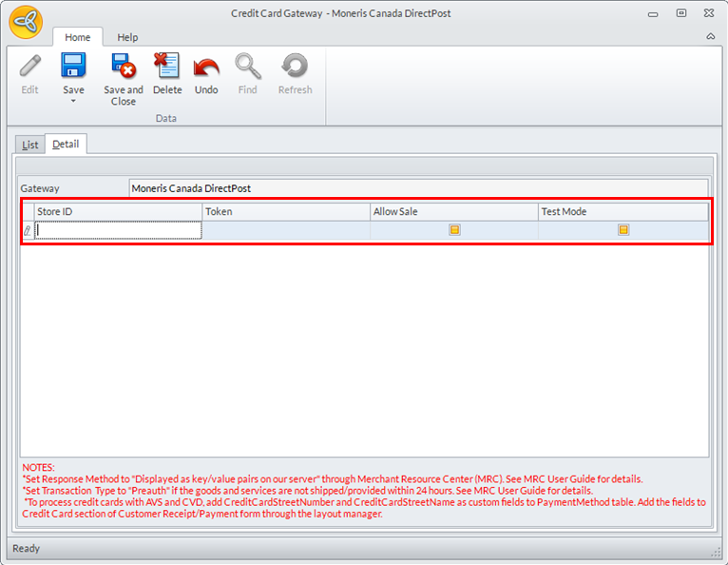728x565 pixels.
Task: Click the Token cell in the row
Action: (x=286, y=230)
